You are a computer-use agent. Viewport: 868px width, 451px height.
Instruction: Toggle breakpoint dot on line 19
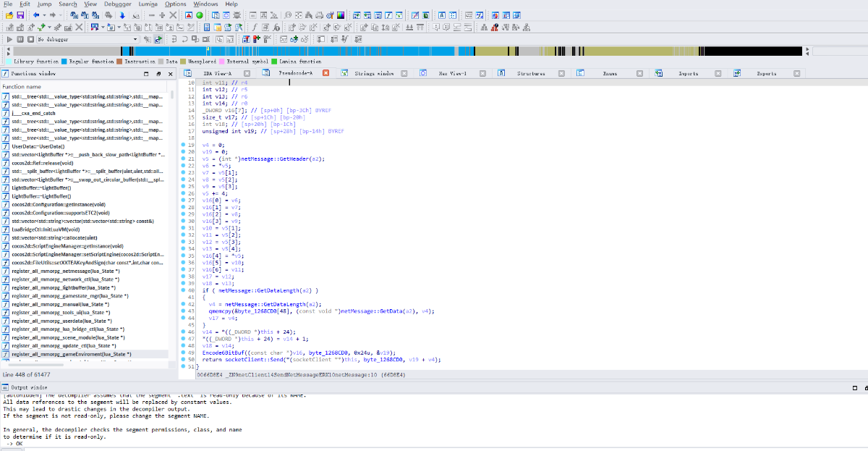[x=182, y=146]
